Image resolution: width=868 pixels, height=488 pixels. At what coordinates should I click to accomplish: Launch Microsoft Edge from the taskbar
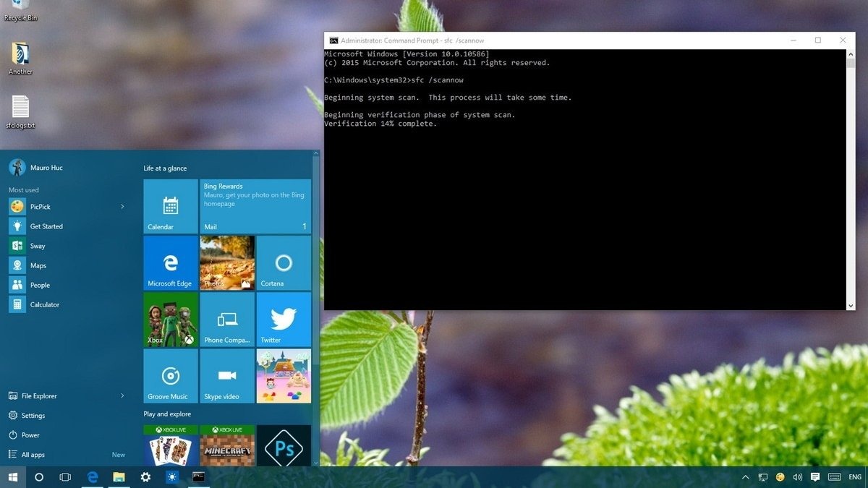click(x=93, y=477)
